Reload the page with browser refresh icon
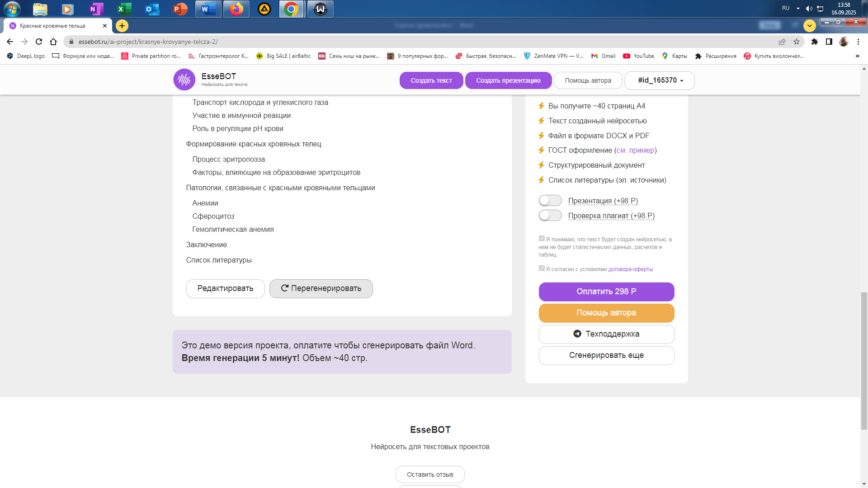 point(39,42)
